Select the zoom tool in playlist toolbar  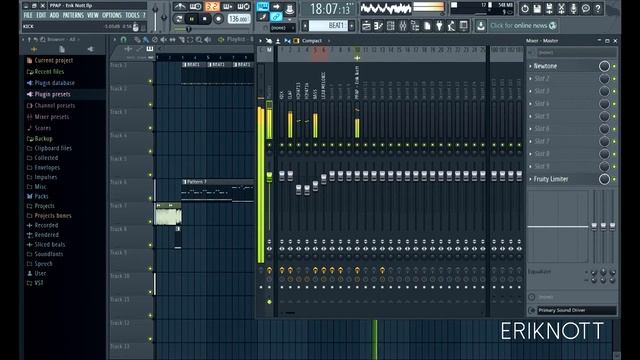199,40
